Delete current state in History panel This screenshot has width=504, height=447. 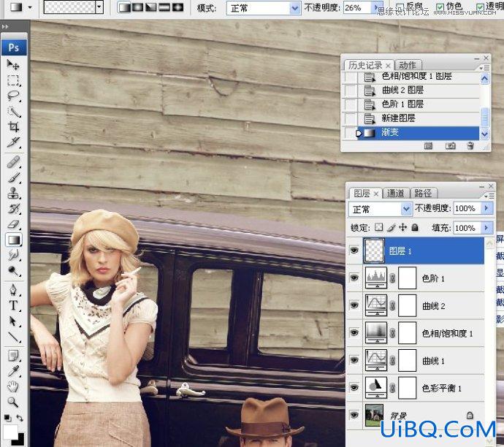pyautogui.click(x=470, y=146)
